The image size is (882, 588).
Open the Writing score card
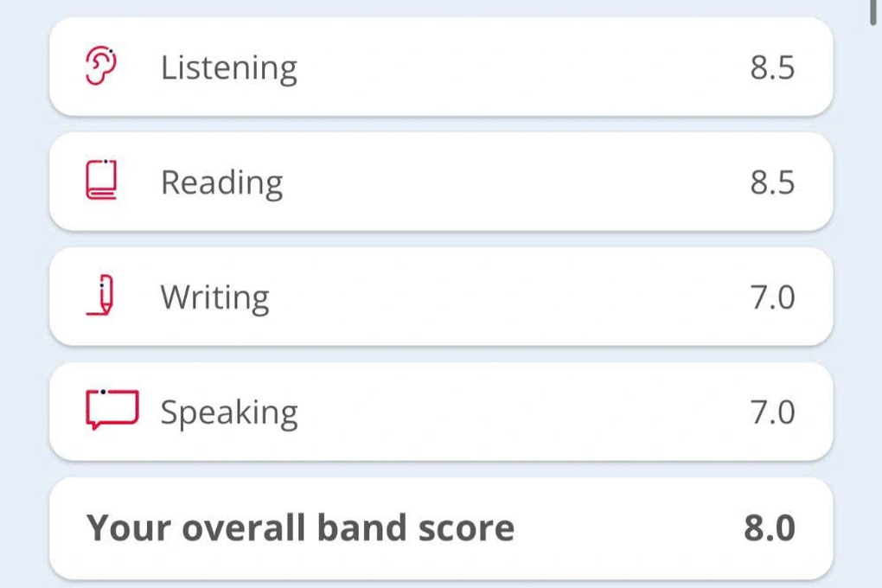coord(441,295)
